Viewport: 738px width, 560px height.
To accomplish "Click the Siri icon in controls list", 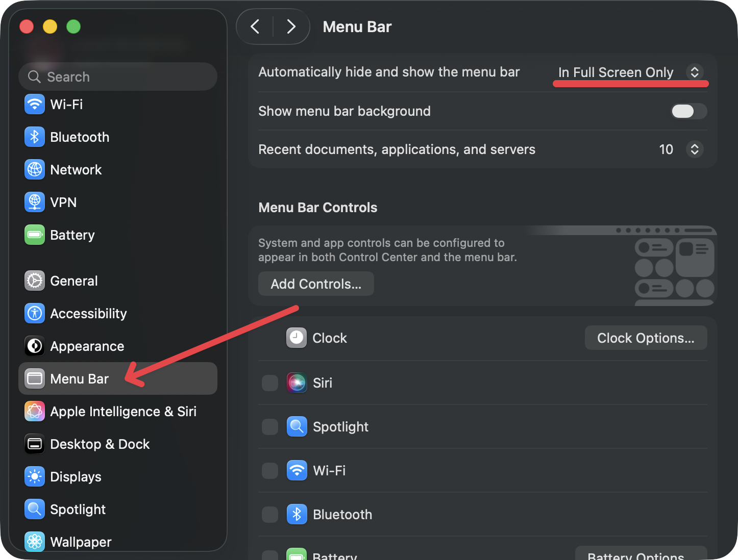I will point(297,383).
